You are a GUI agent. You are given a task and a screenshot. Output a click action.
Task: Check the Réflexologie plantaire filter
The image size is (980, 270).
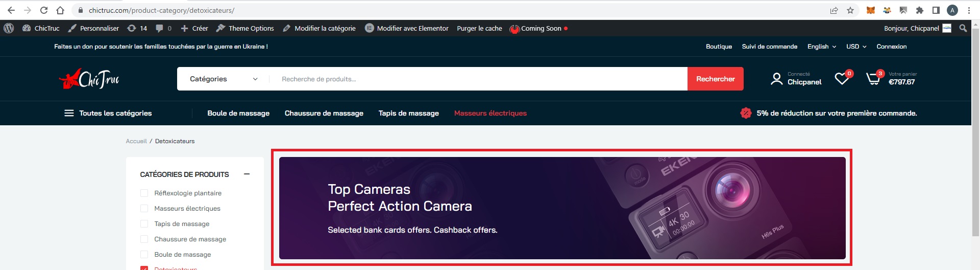(144, 193)
